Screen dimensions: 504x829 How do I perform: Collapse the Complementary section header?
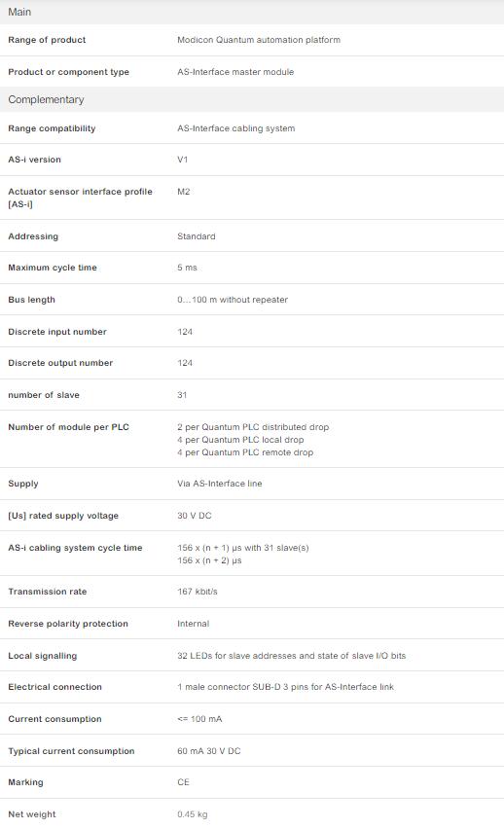tap(252, 99)
